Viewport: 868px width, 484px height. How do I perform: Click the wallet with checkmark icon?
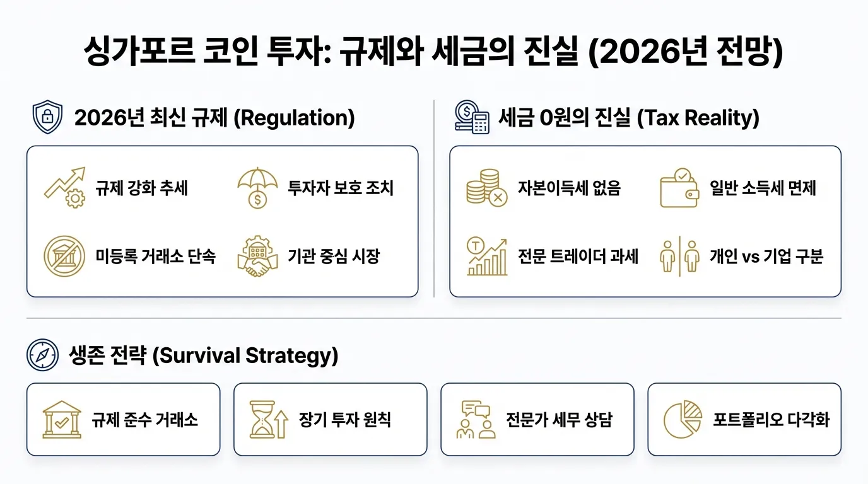[679, 187]
